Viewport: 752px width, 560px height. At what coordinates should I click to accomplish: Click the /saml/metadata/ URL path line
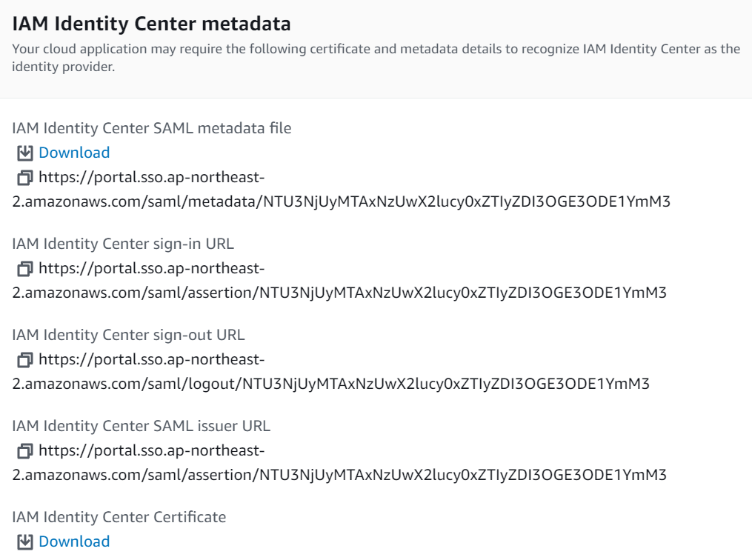[x=341, y=201]
